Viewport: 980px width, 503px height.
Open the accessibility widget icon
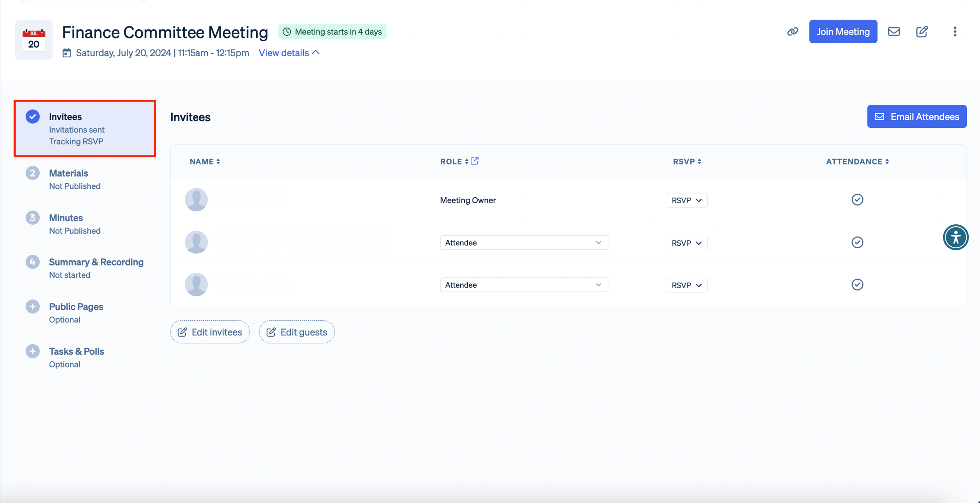pos(955,237)
